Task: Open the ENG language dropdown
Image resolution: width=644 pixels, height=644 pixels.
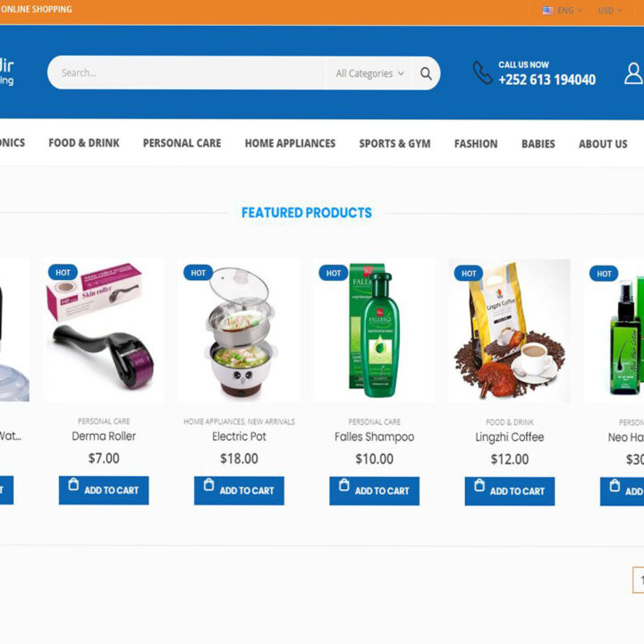Action: (x=569, y=10)
